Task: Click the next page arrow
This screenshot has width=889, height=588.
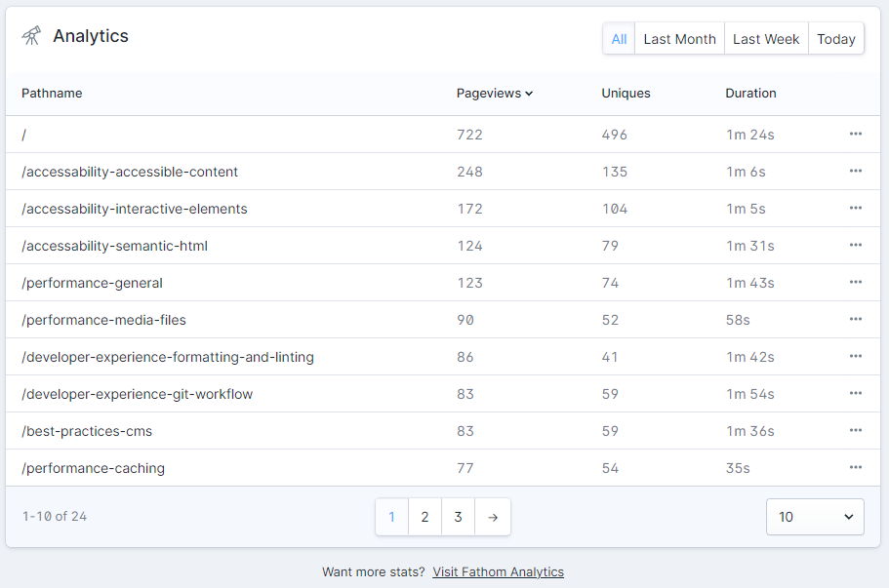Action: pyautogui.click(x=492, y=517)
